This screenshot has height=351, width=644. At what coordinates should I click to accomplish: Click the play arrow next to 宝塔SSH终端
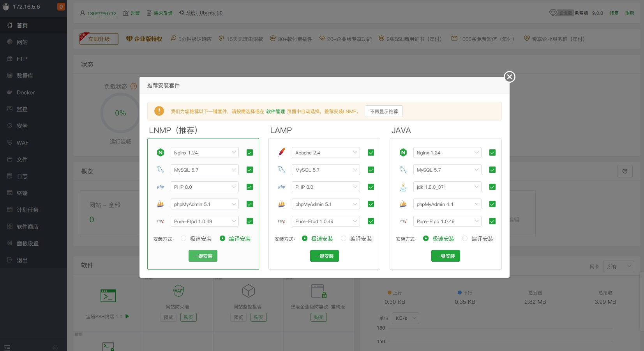pyautogui.click(x=127, y=316)
